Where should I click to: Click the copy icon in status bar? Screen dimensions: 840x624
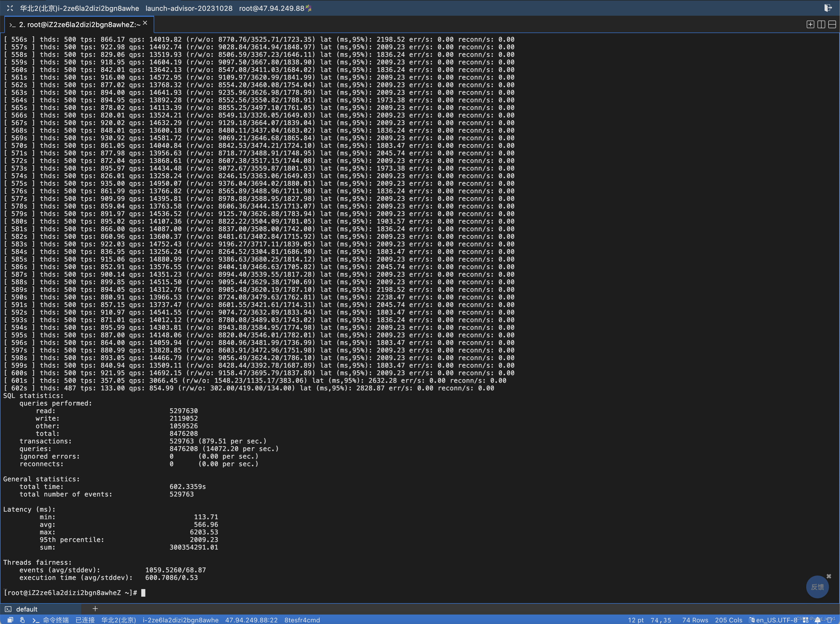(x=10, y=620)
